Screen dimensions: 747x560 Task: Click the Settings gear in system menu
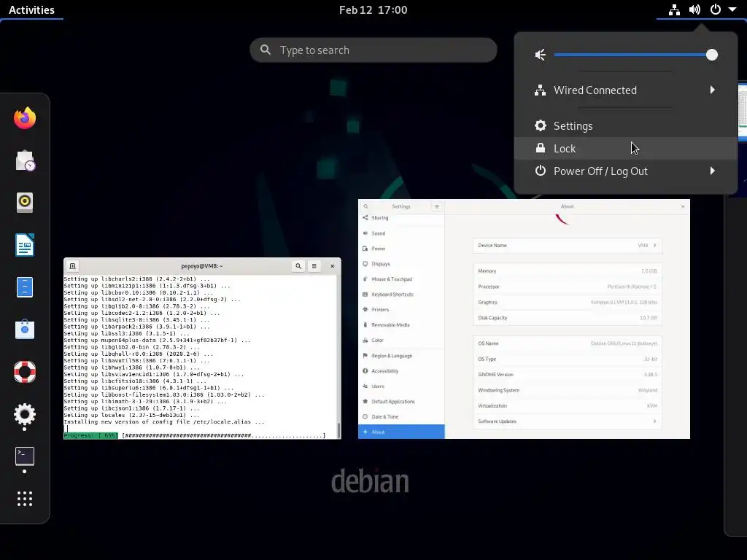tap(541, 125)
